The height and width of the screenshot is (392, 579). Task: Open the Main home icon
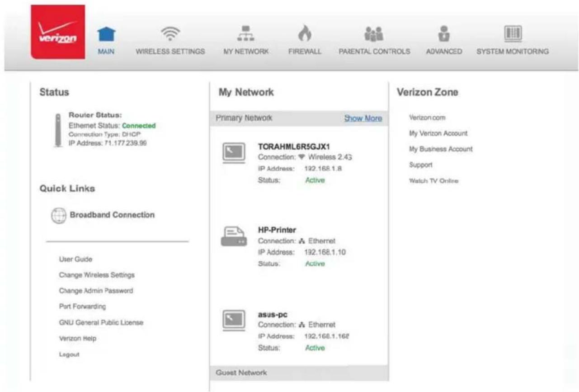click(x=107, y=33)
